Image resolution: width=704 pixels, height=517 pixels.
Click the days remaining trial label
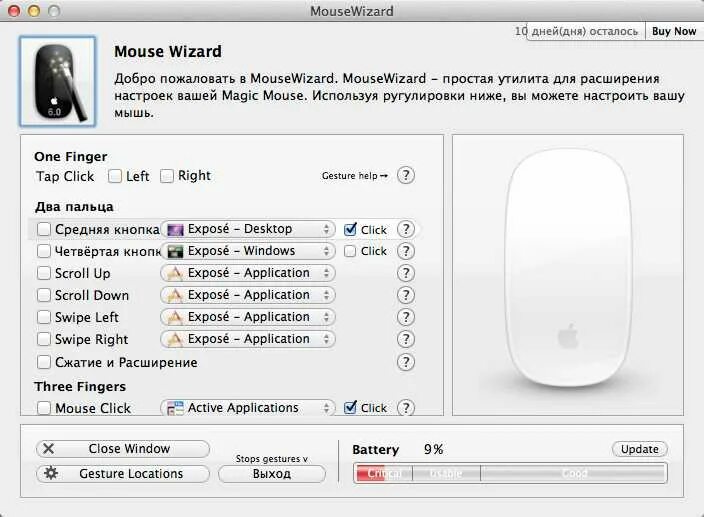(576, 31)
